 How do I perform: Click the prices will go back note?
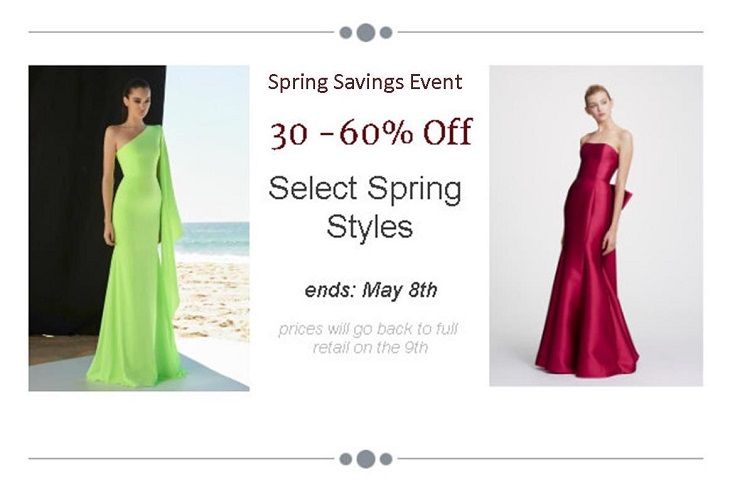click(x=369, y=338)
